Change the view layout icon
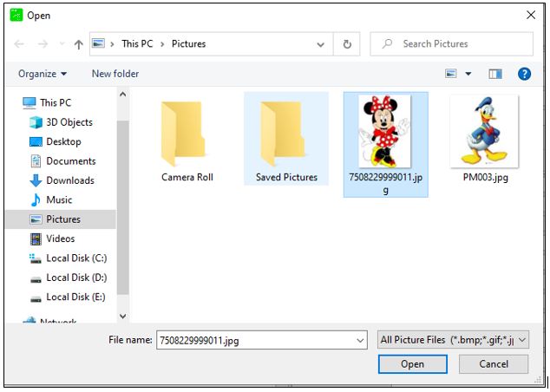Image resolution: width=550 pixels, height=392 pixels. coord(451,74)
